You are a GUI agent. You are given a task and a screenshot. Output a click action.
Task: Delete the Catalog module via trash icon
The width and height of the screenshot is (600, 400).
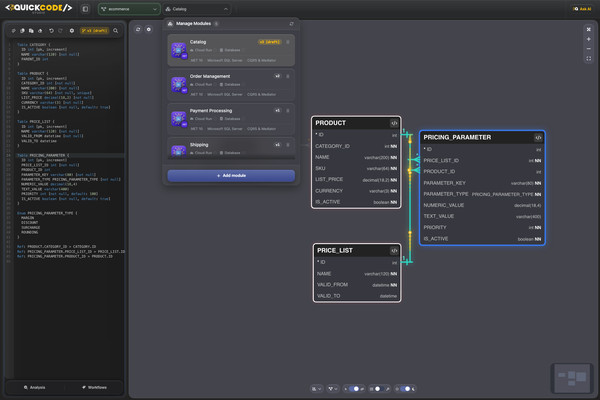tap(288, 42)
